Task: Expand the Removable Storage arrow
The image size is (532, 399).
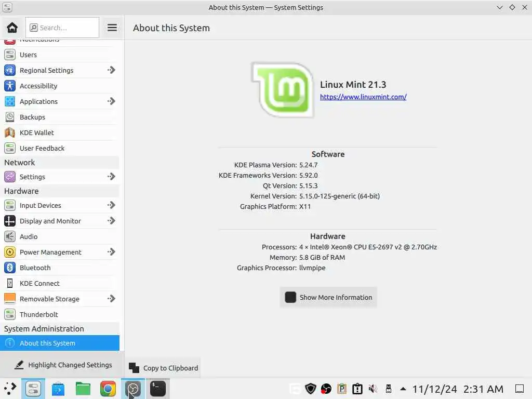Action: 111,299
